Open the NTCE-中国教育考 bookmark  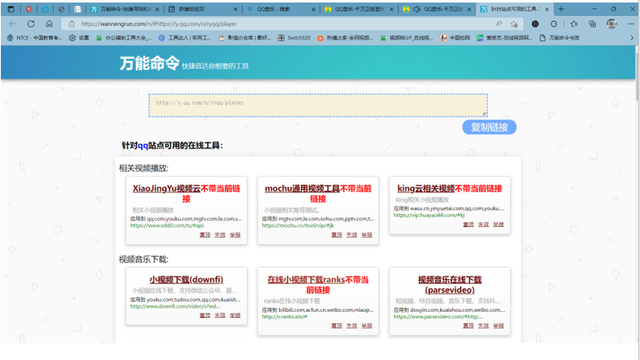[34, 38]
